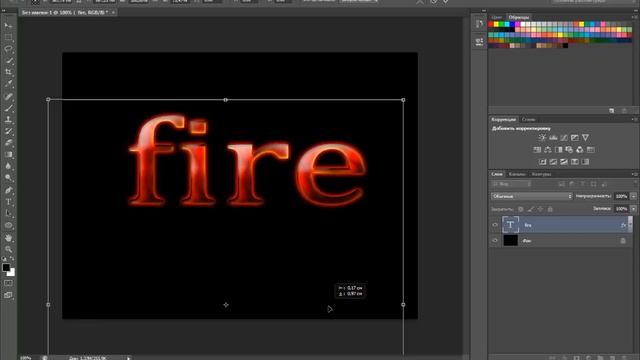The height and width of the screenshot is (360, 640).
Task: Add a Hue/Saturation adjustment
Action: [x=537, y=150]
